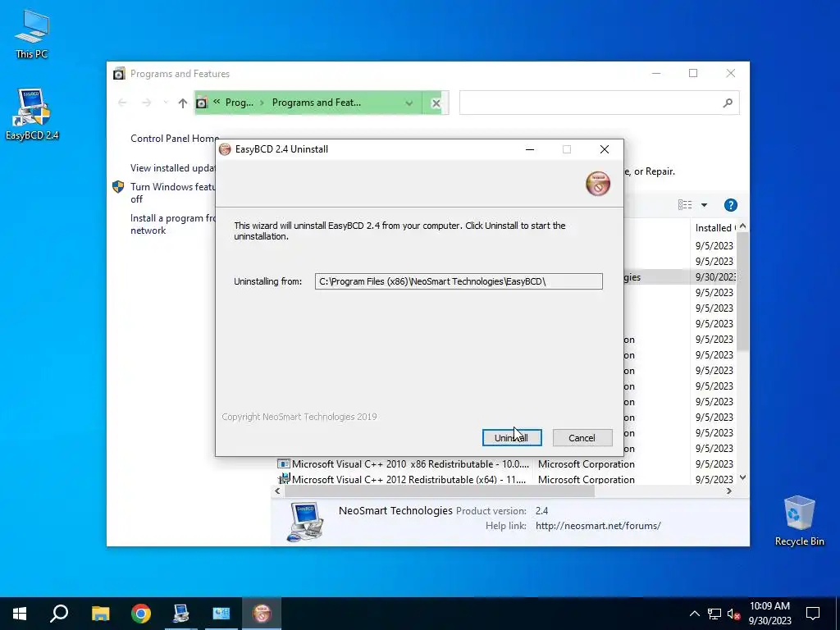This screenshot has height=630, width=840.
Task: Sort by Installed On column header
Action: pos(715,228)
